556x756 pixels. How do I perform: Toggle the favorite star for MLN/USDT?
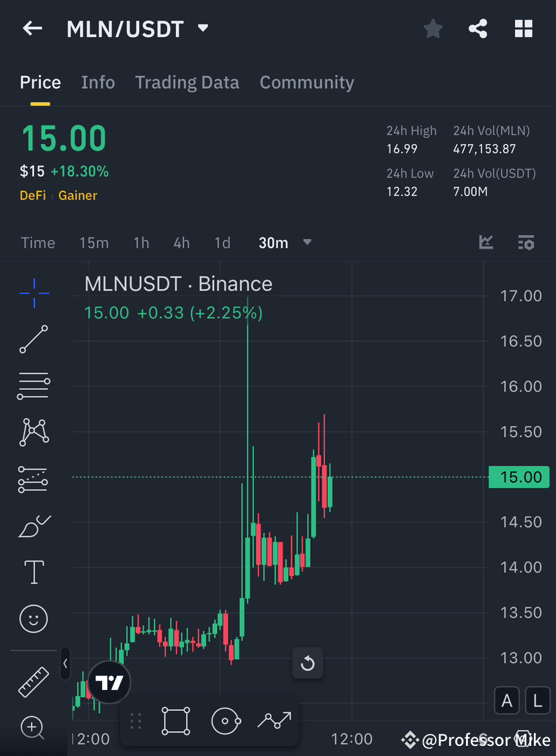tap(432, 28)
